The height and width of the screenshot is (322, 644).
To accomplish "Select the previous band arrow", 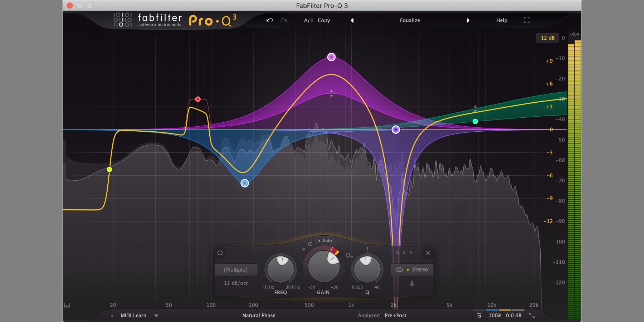I will [x=397, y=253].
